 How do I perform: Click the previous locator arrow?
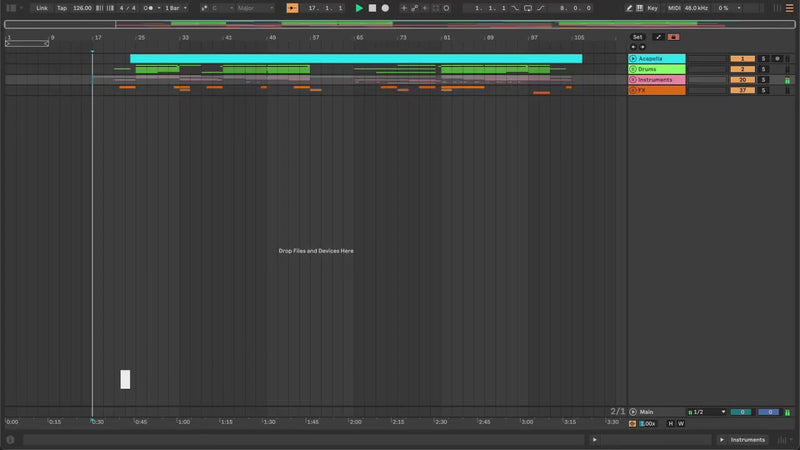click(x=634, y=47)
